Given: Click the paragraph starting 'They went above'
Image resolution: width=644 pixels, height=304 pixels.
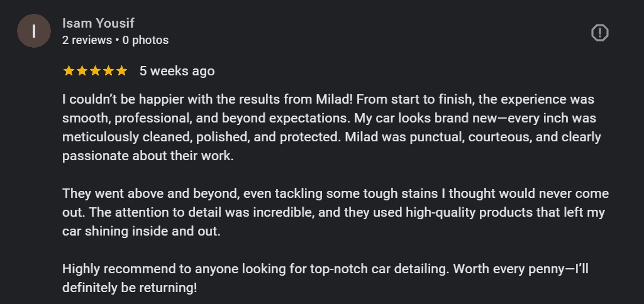Looking at the screenshot, I should [x=336, y=212].
